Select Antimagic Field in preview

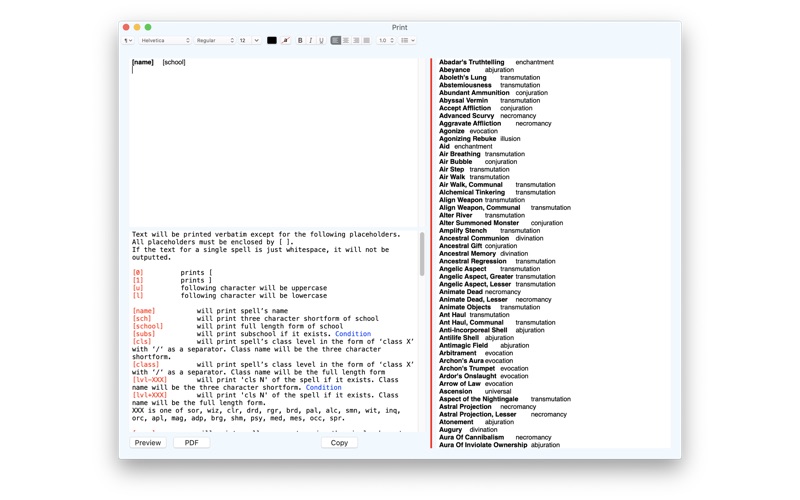coord(463,345)
